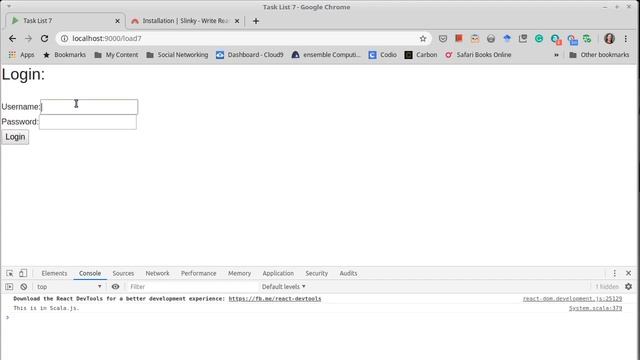
Task: Open the fb.me/react-devtools link
Action: pos(275,299)
